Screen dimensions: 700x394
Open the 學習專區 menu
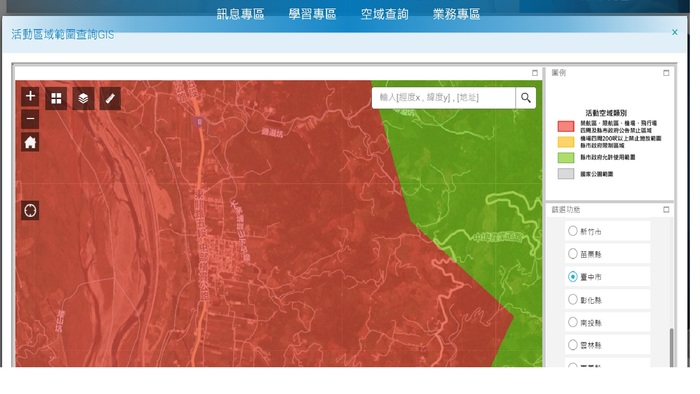(312, 14)
